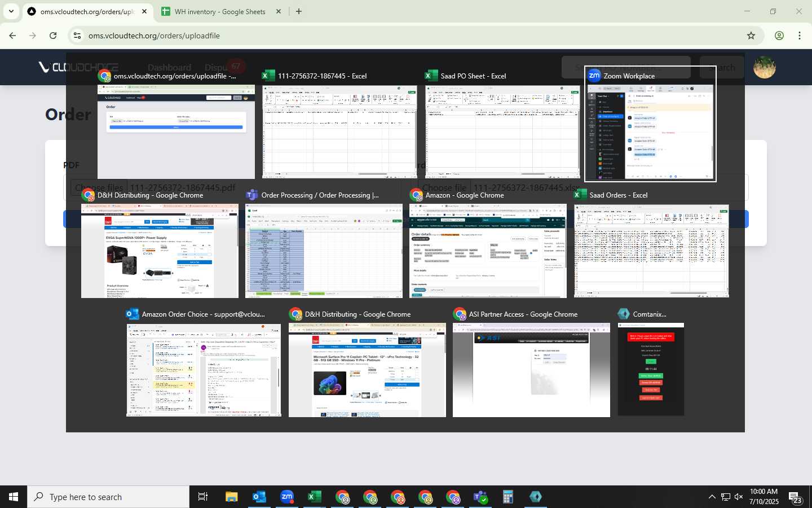
Task: Open network status in system tray
Action: point(726,497)
